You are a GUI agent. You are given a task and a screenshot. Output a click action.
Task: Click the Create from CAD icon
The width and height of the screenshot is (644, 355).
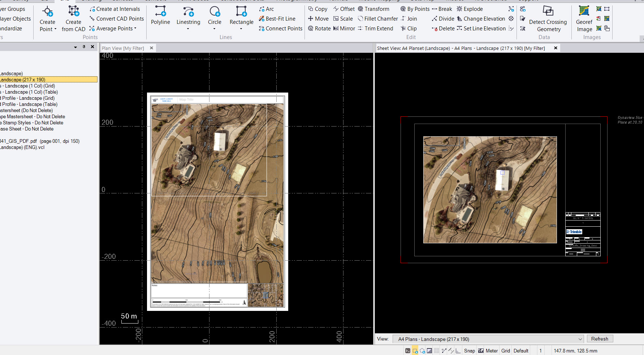(x=74, y=12)
